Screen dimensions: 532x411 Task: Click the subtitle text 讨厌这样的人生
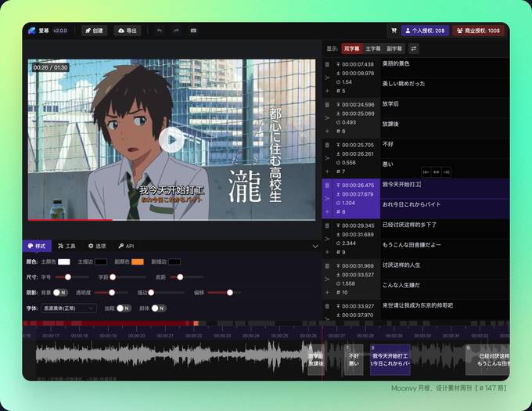tap(401, 265)
